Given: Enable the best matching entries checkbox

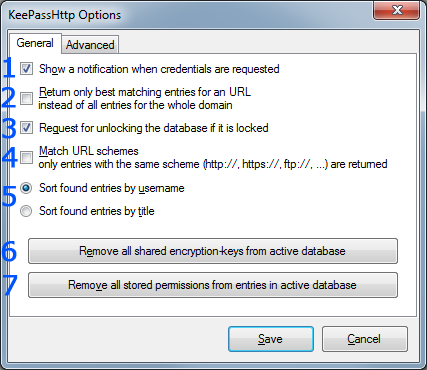Looking at the screenshot, I should (x=26, y=99).
